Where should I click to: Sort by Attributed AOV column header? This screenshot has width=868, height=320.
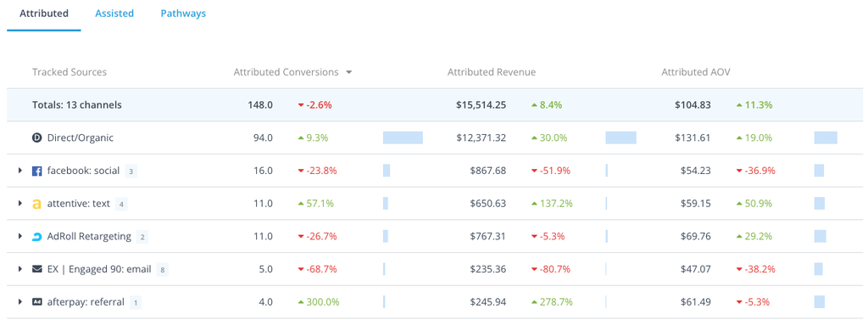point(696,72)
